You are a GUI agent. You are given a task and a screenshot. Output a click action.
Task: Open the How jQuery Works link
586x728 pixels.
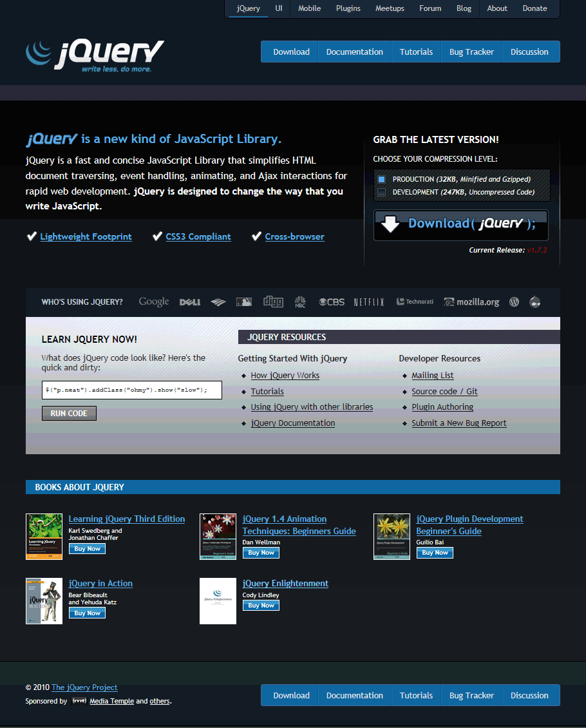(285, 375)
